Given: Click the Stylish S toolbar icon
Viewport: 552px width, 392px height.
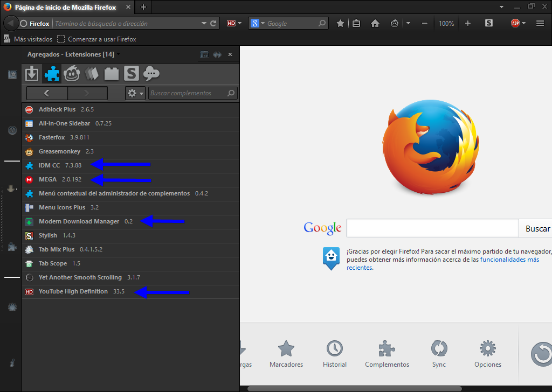Looking at the screenshot, I should [488, 23].
